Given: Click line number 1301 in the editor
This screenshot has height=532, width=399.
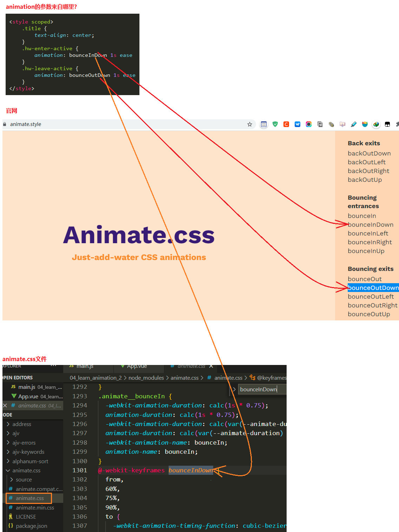Looking at the screenshot, I should point(80,470).
